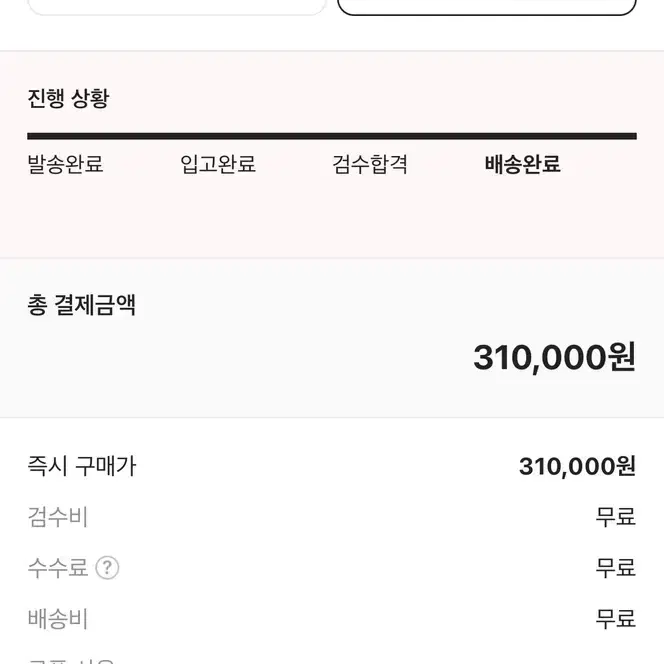Screen dimensions: 664x664
Task: Click the 검수비 label
Action: click(x=58, y=517)
